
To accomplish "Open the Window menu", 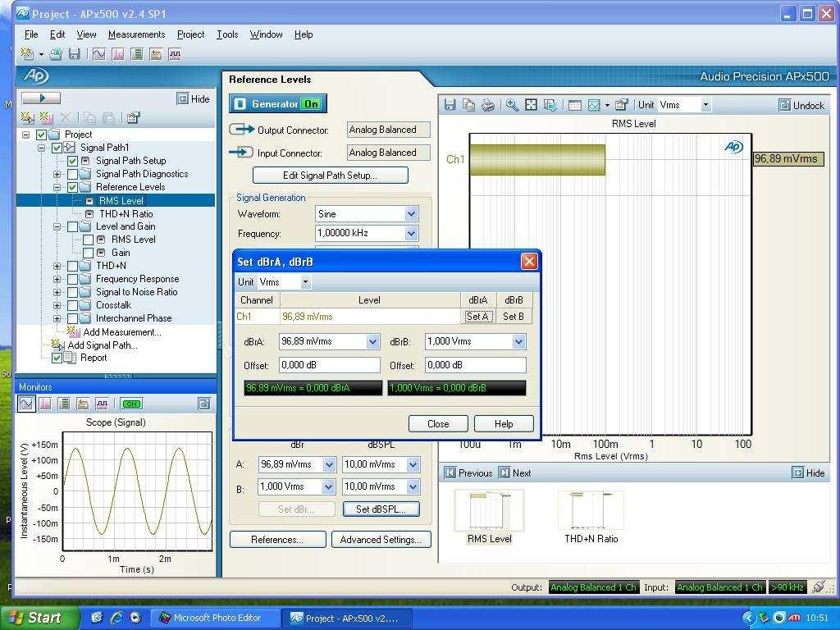I will 266,34.
